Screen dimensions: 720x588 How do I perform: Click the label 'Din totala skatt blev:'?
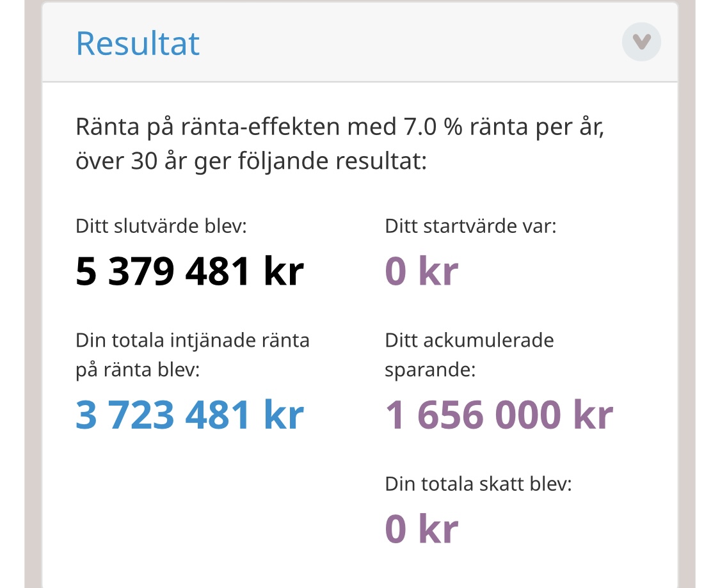point(478,484)
